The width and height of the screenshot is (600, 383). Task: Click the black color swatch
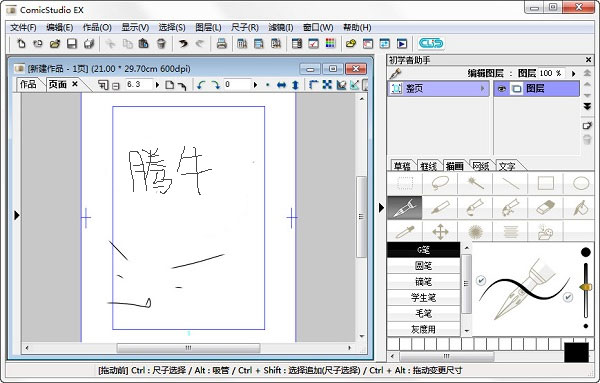576,352
